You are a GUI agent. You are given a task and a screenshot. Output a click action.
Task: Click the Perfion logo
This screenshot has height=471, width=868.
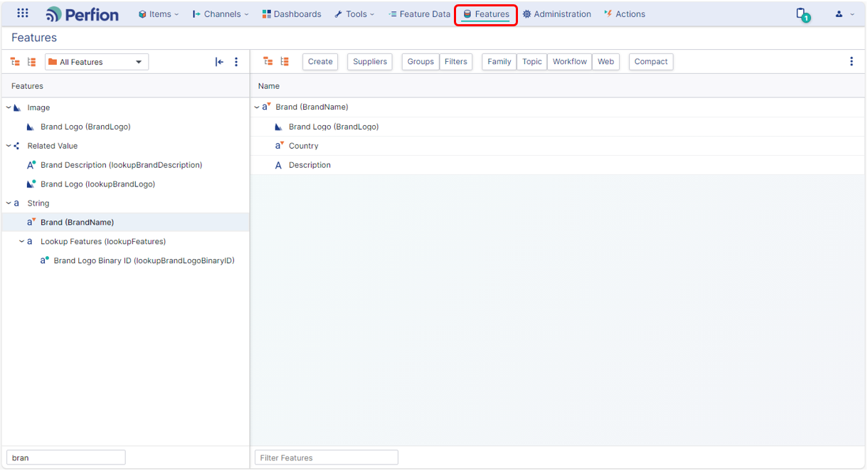coord(82,14)
